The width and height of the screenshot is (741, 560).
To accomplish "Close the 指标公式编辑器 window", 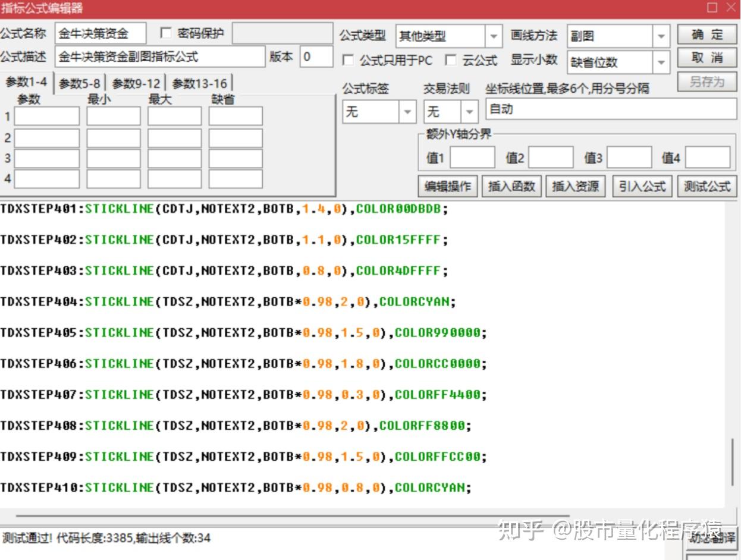I will tap(731, 8).
